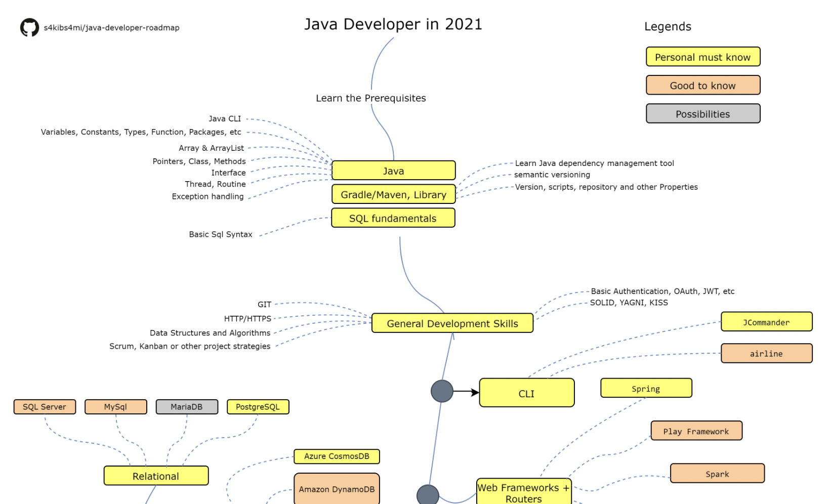Select the Java node

[x=393, y=171]
